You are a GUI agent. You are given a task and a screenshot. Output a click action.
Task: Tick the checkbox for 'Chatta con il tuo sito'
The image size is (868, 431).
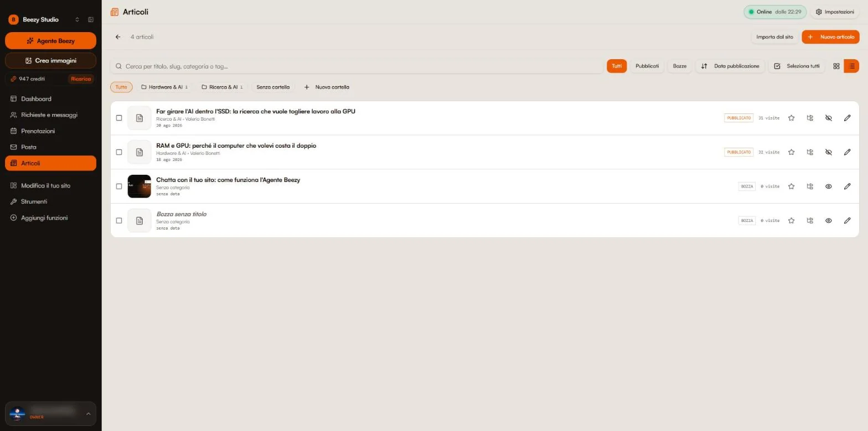pos(119,186)
